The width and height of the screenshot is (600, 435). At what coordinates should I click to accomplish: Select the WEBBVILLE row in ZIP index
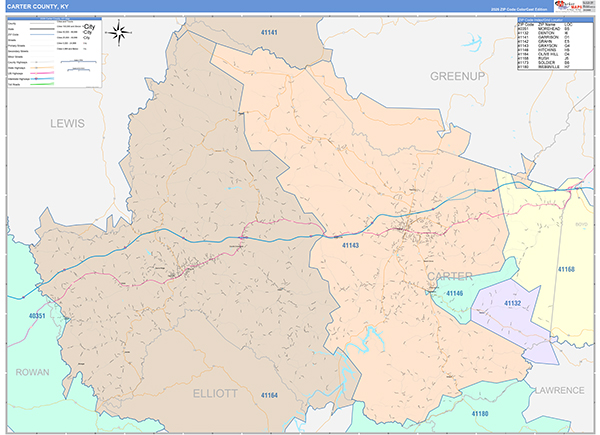pyautogui.click(x=546, y=67)
